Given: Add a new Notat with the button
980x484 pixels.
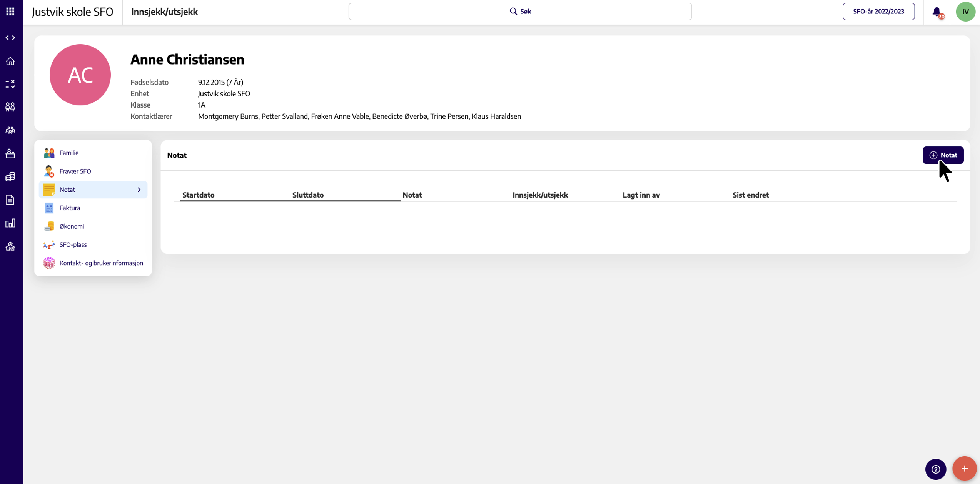Looking at the screenshot, I should point(943,155).
